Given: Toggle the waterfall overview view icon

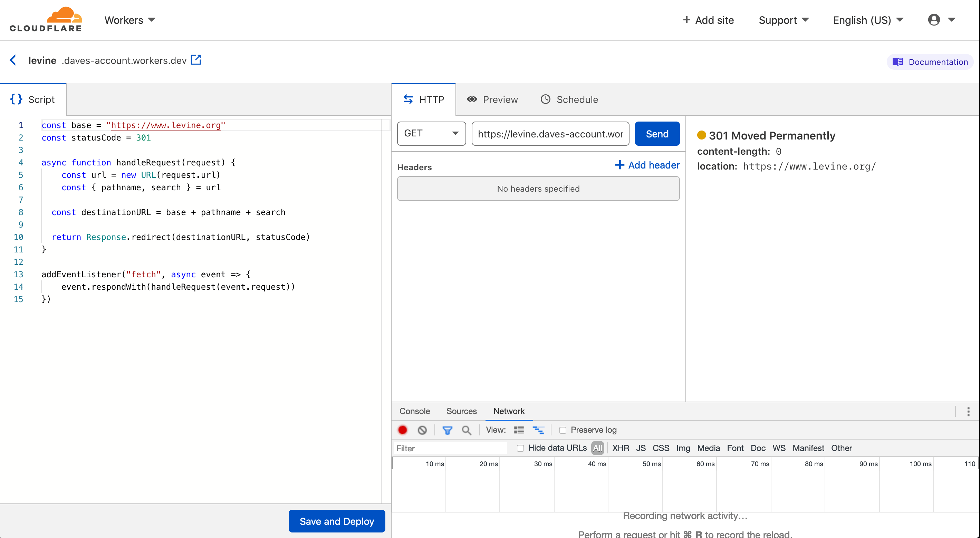Looking at the screenshot, I should [538, 430].
